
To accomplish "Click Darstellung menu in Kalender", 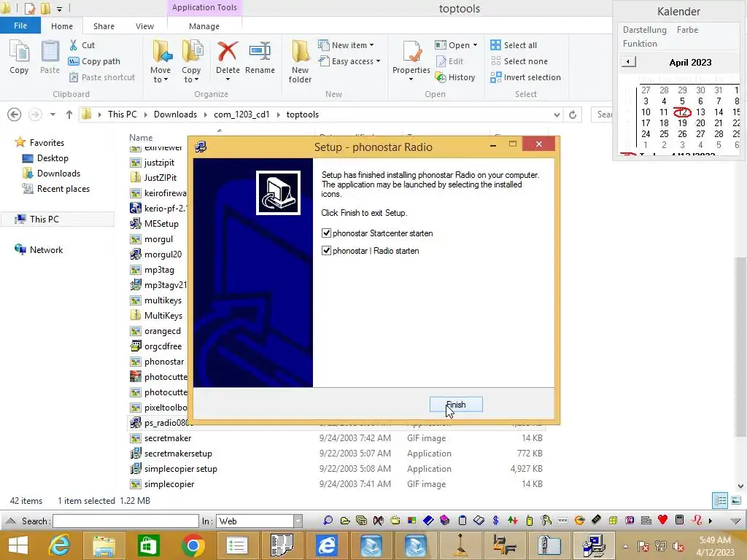I will (645, 30).
